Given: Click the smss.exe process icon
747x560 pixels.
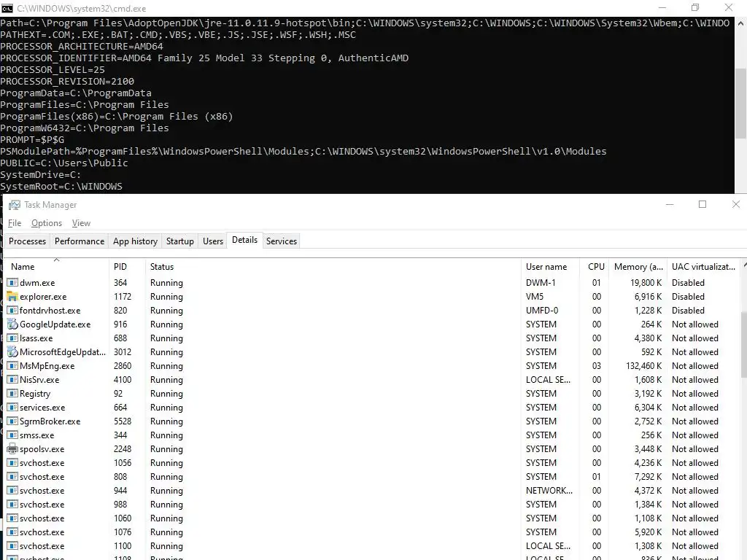Looking at the screenshot, I should pyautogui.click(x=12, y=435).
